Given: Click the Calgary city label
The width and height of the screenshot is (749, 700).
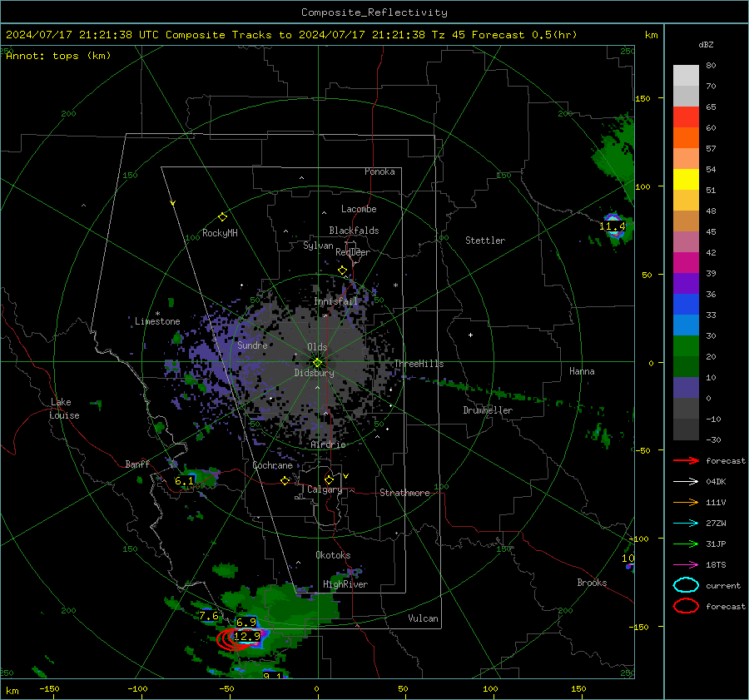Looking at the screenshot, I should [x=325, y=489].
